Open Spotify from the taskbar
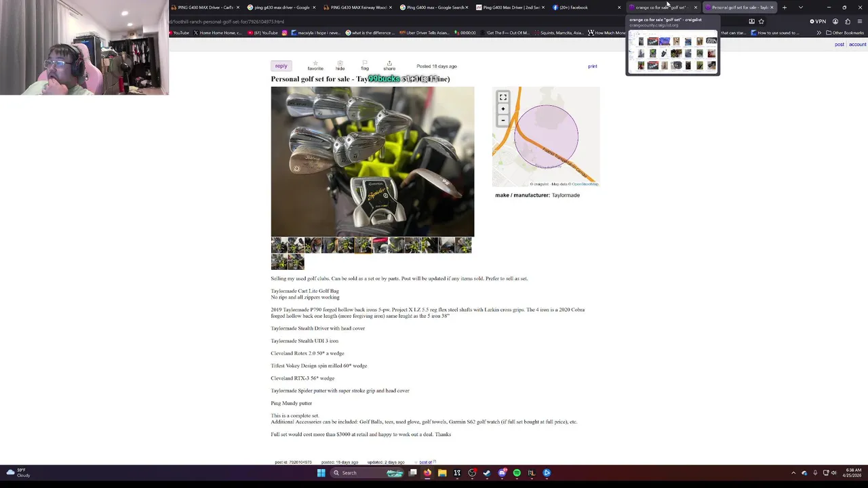Screen dimensions: 868x488 point(517,472)
